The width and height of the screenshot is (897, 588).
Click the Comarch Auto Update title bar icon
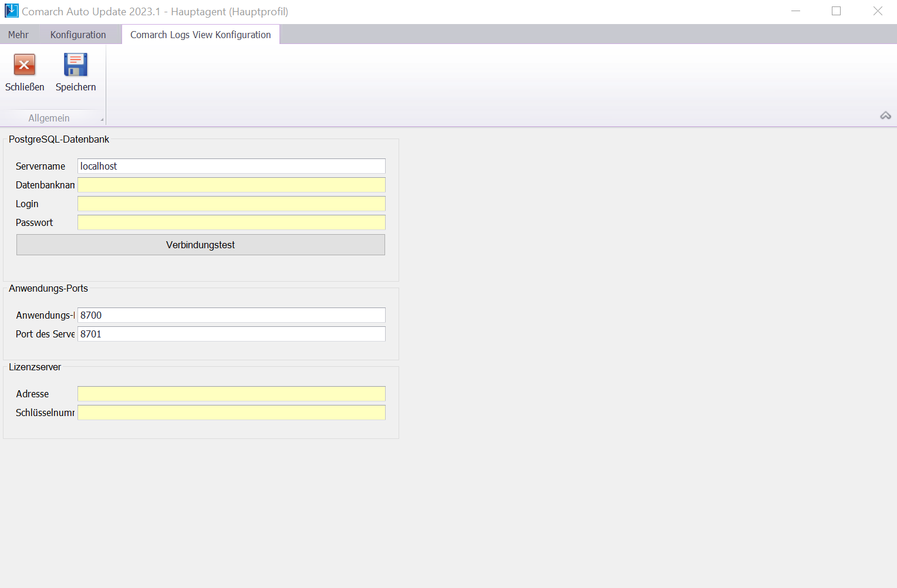point(11,11)
